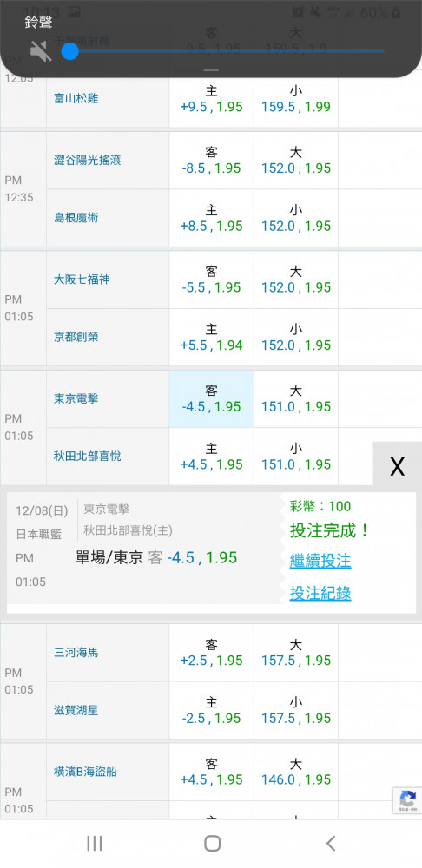422x868 pixels.
Task: Open team 橫濱B海盜船
Action: pyautogui.click(x=85, y=772)
